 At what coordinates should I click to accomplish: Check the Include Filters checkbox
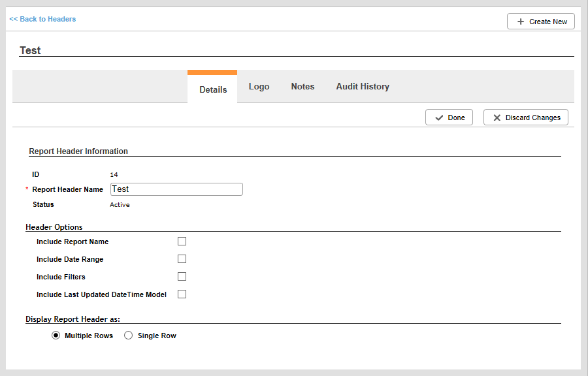(182, 276)
